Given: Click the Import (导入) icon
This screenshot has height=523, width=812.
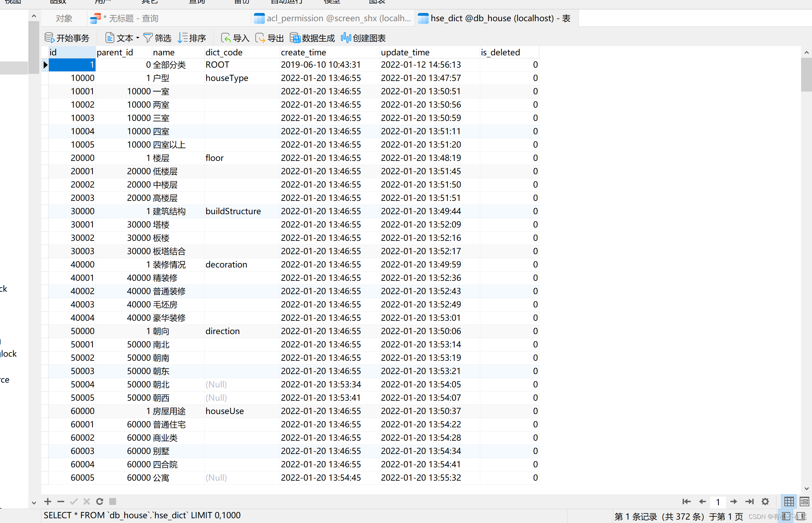Looking at the screenshot, I should click(226, 38).
